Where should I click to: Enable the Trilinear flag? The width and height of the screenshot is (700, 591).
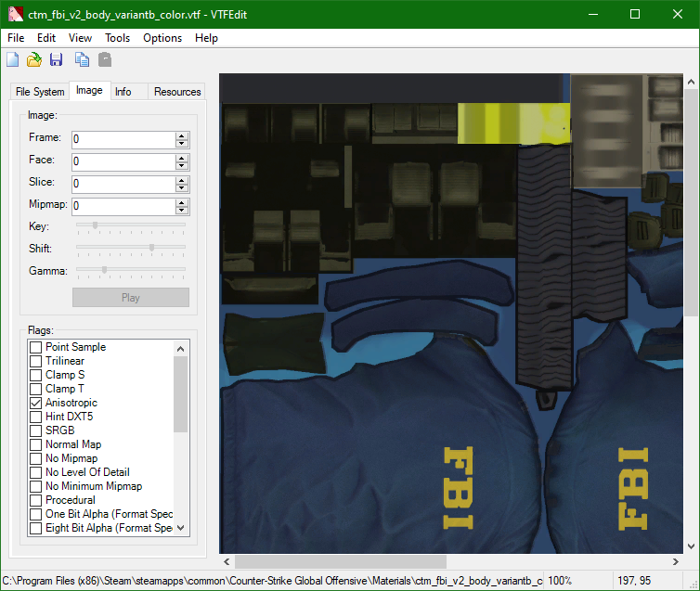[35, 361]
